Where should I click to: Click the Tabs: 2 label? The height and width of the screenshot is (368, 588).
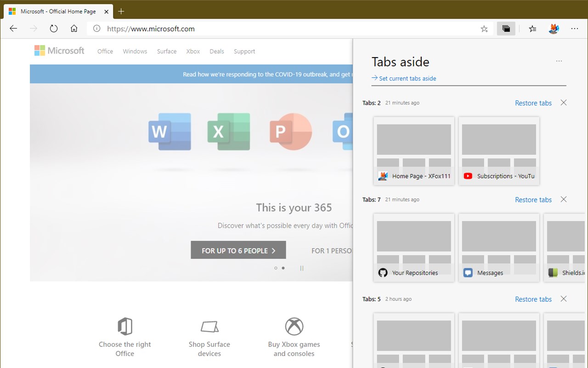[x=372, y=103]
